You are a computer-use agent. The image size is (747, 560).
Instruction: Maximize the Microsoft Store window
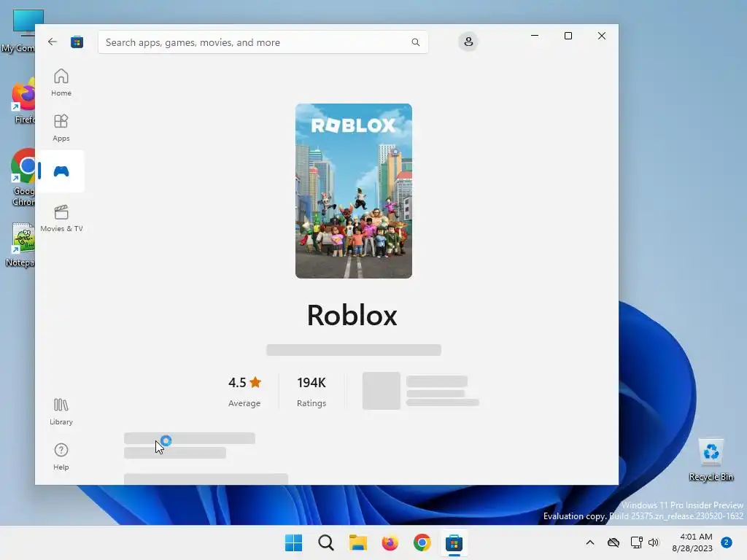(x=568, y=36)
